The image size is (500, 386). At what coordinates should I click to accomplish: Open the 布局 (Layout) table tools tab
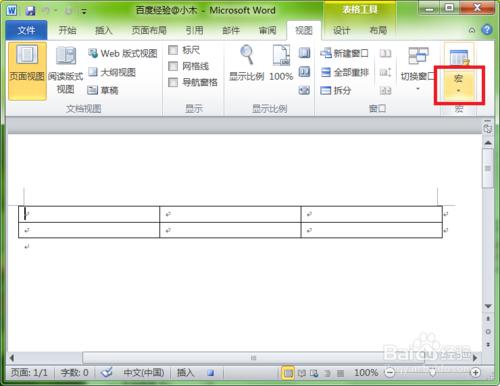pos(378,30)
